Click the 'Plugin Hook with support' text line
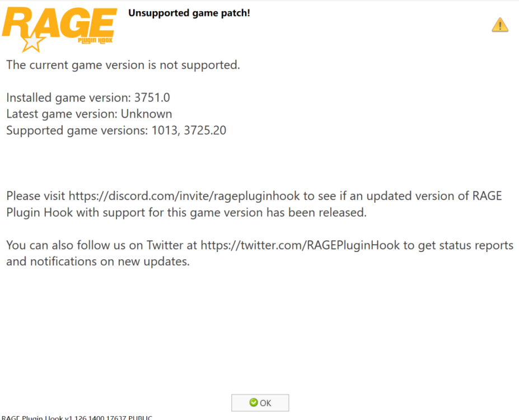 pyautogui.click(x=186, y=212)
